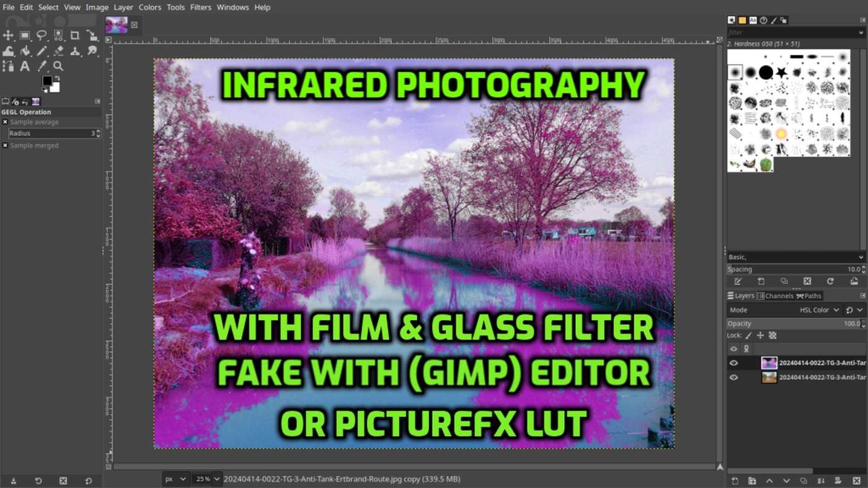Click the black foreground color swatch
868x488 pixels.
click(47, 81)
